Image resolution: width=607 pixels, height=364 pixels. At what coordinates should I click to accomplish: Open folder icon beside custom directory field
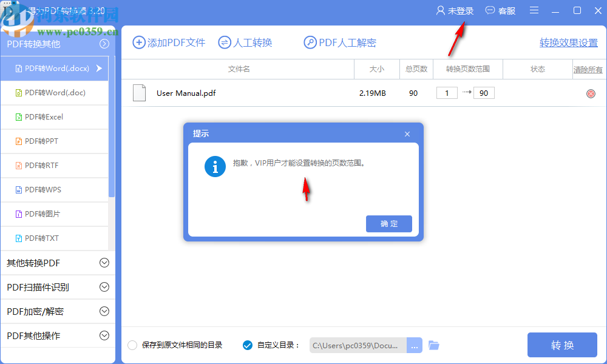433,345
